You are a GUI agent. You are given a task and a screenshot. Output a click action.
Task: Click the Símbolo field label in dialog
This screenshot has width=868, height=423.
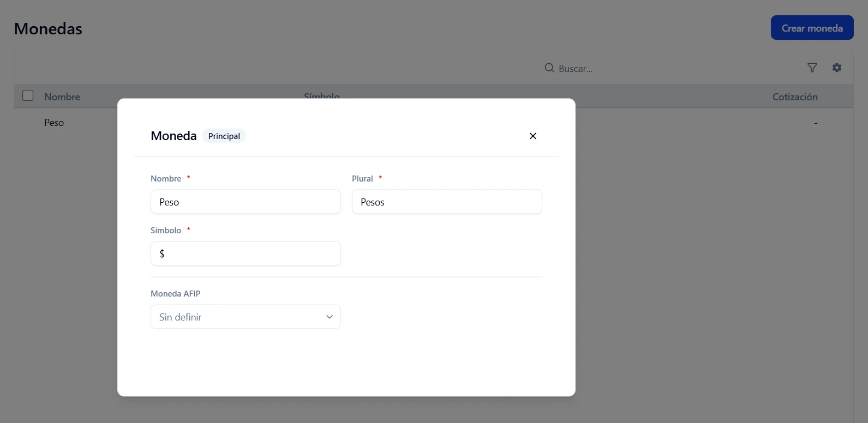(166, 230)
